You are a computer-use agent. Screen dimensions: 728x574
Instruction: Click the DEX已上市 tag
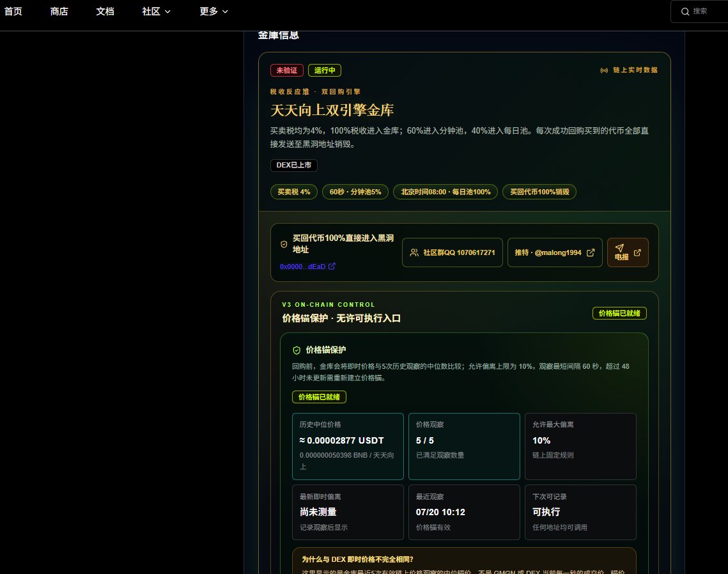[293, 165]
